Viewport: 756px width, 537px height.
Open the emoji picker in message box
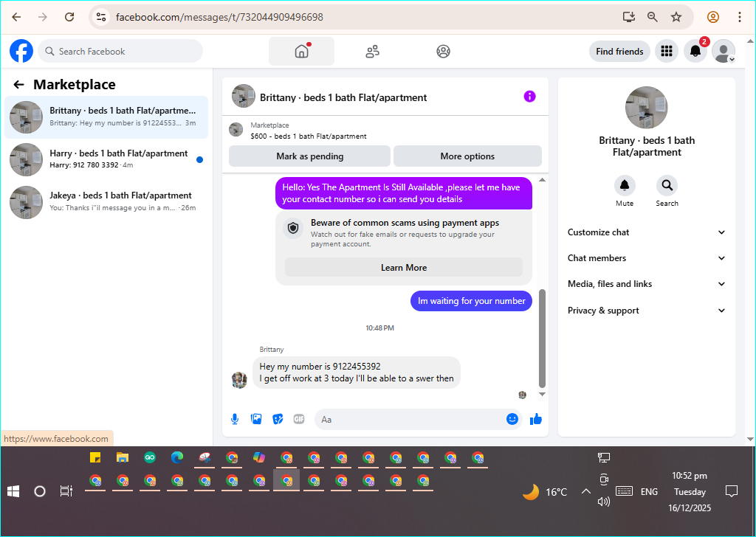[x=512, y=419]
